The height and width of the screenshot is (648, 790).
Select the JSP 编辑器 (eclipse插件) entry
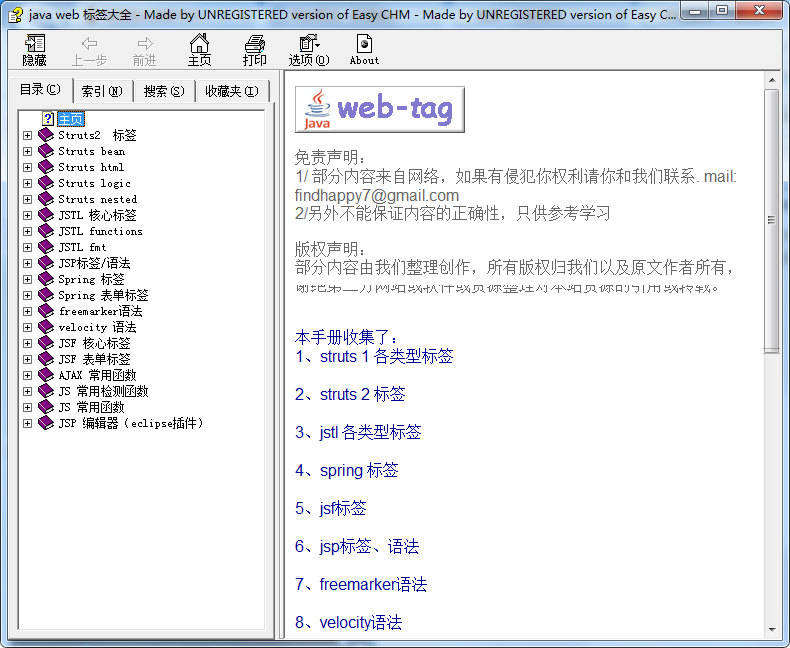[130, 423]
